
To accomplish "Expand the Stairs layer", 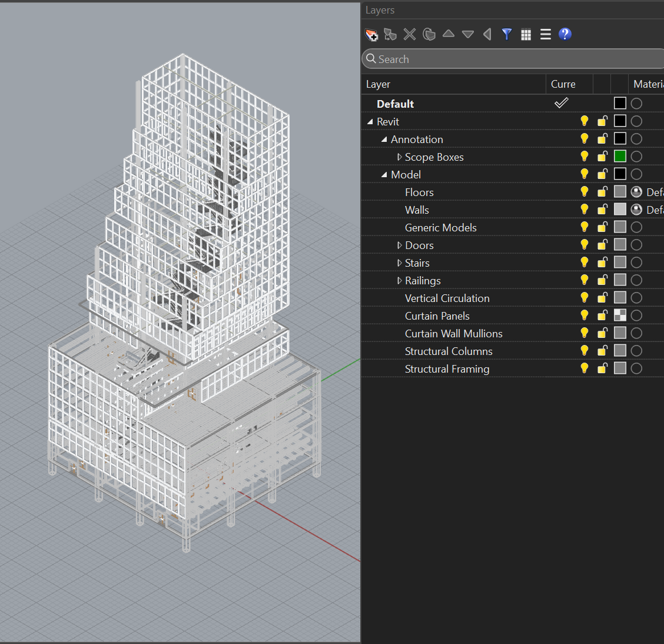I will [x=400, y=262].
